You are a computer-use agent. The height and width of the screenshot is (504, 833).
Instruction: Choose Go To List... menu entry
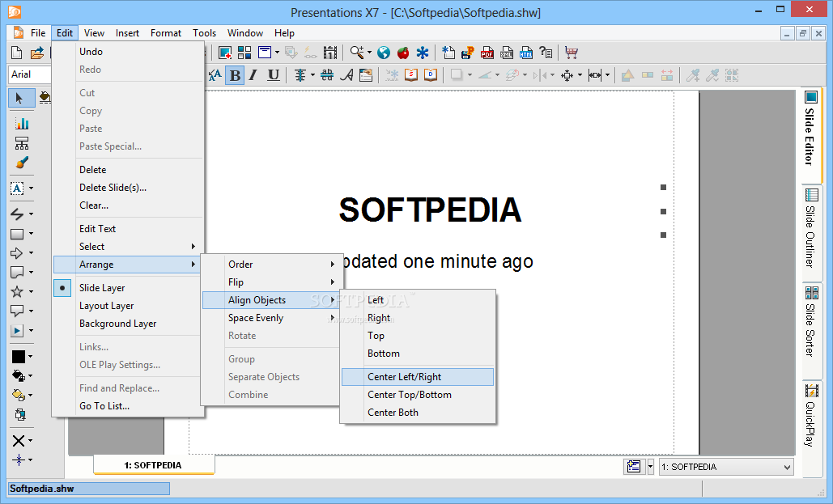pyautogui.click(x=128, y=406)
